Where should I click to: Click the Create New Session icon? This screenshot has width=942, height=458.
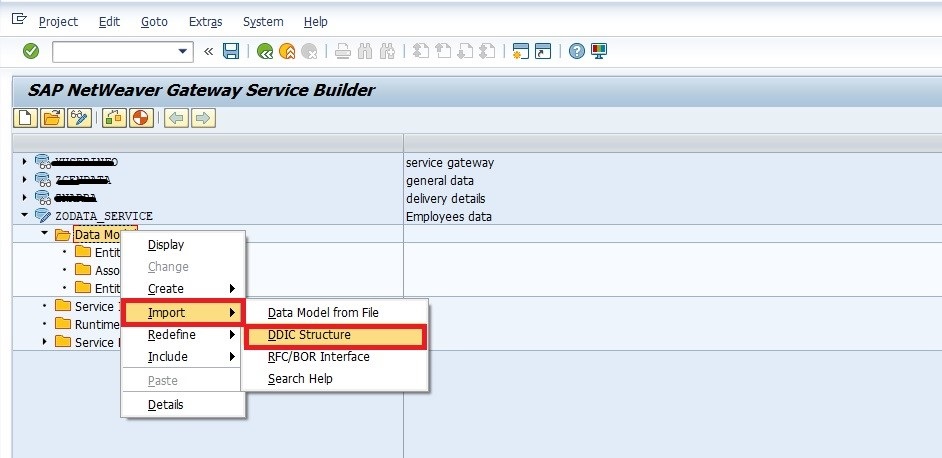pyautogui.click(x=520, y=52)
